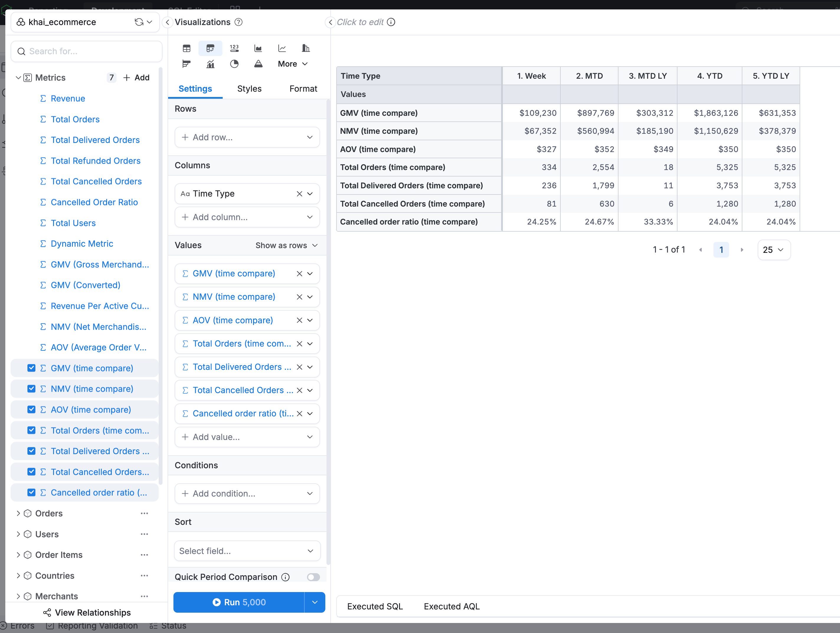
Task: Choose the number (123) KPI visualization
Action: 234,48
